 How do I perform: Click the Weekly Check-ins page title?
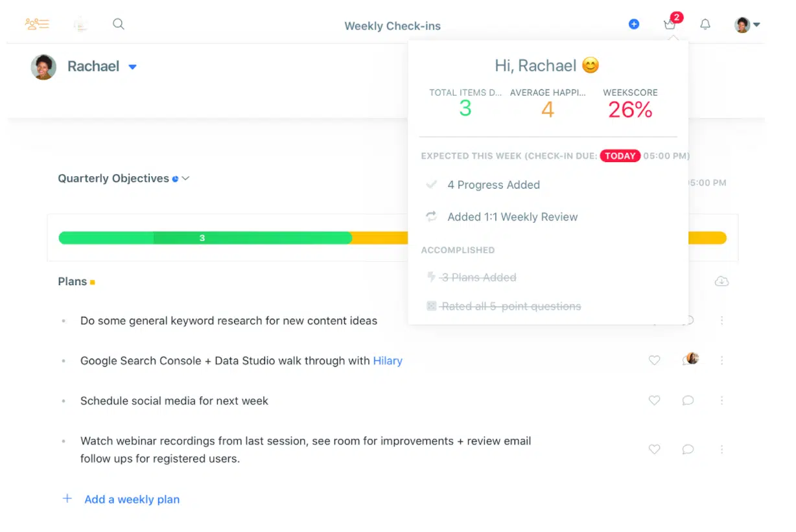[392, 26]
